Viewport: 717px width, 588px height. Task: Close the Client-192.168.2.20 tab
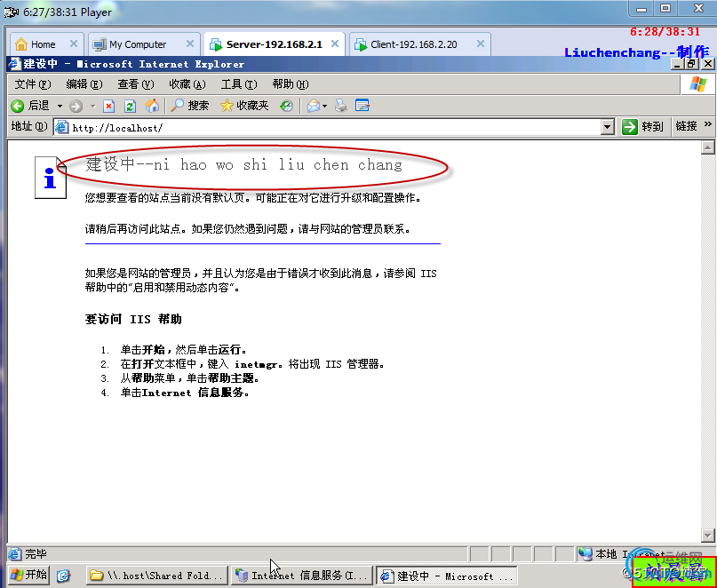pos(480,44)
